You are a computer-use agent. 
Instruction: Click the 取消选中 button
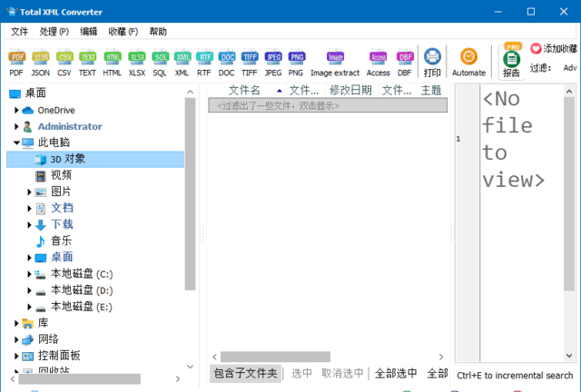click(342, 373)
